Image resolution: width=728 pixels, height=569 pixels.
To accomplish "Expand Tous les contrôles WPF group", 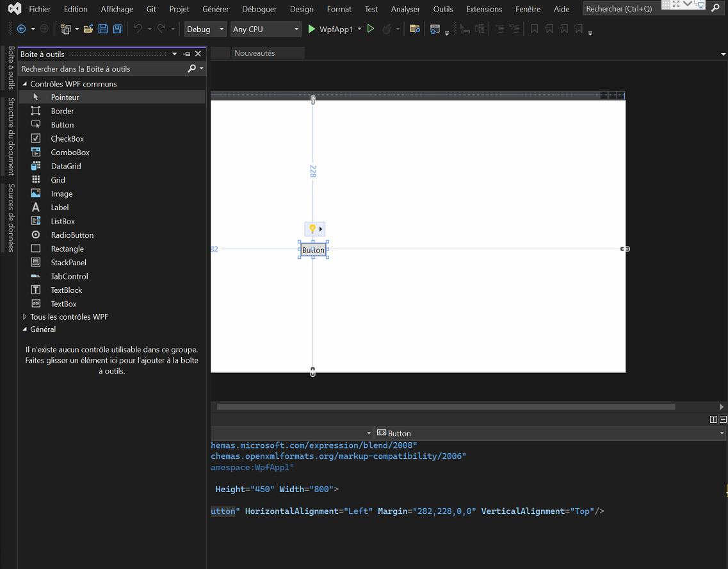I will coord(25,317).
